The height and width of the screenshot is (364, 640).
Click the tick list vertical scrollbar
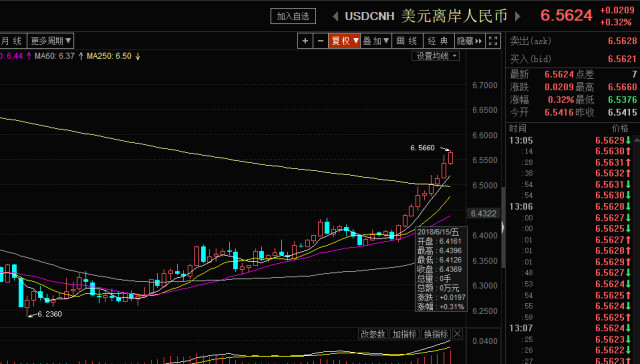coord(637,250)
